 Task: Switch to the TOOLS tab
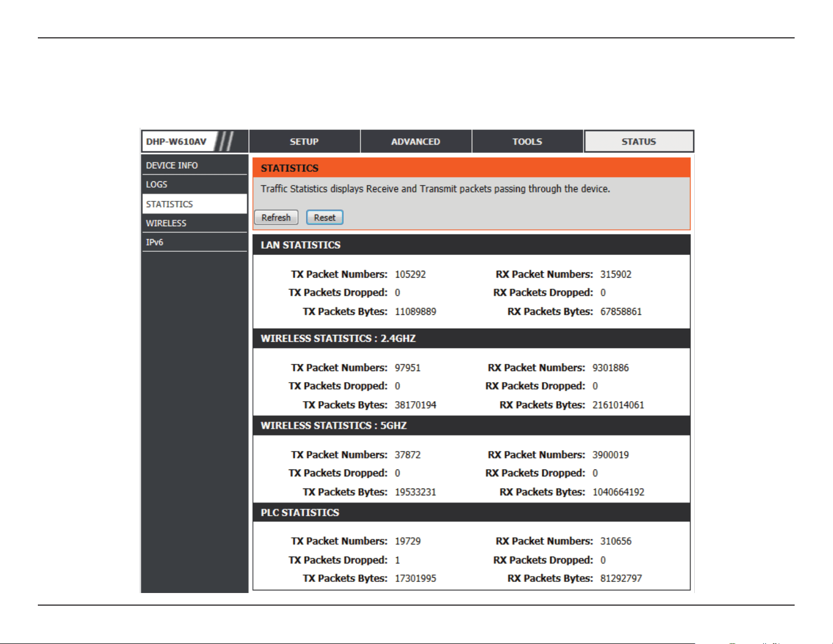point(527,141)
